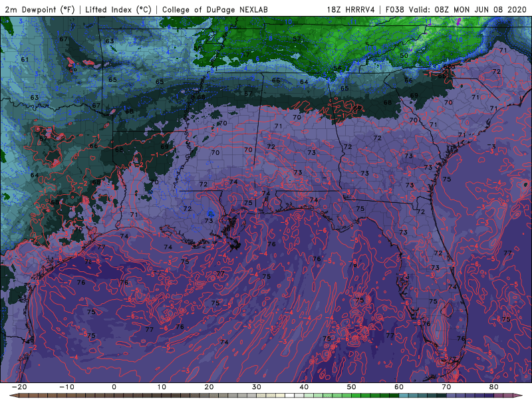
Task: Click the "50" color scale label below the map
Action: coord(352,387)
